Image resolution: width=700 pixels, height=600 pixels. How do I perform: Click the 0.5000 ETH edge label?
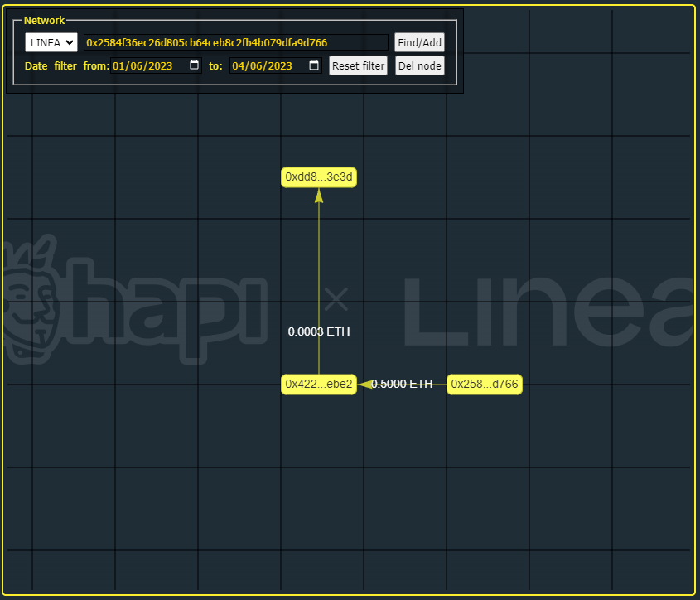coord(402,384)
